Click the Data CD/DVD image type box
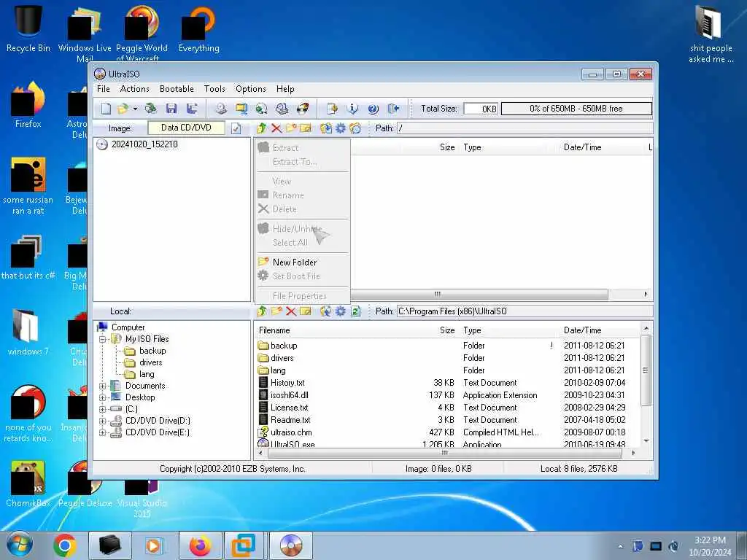The width and height of the screenshot is (747, 560). click(186, 128)
